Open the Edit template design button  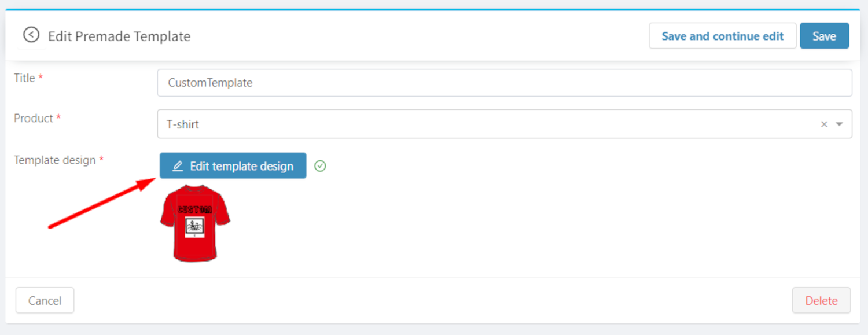pos(233,166)
